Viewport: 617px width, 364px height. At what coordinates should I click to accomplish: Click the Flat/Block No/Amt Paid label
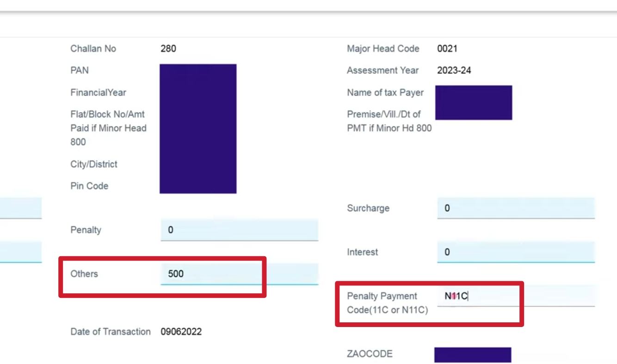pos(108,128)
